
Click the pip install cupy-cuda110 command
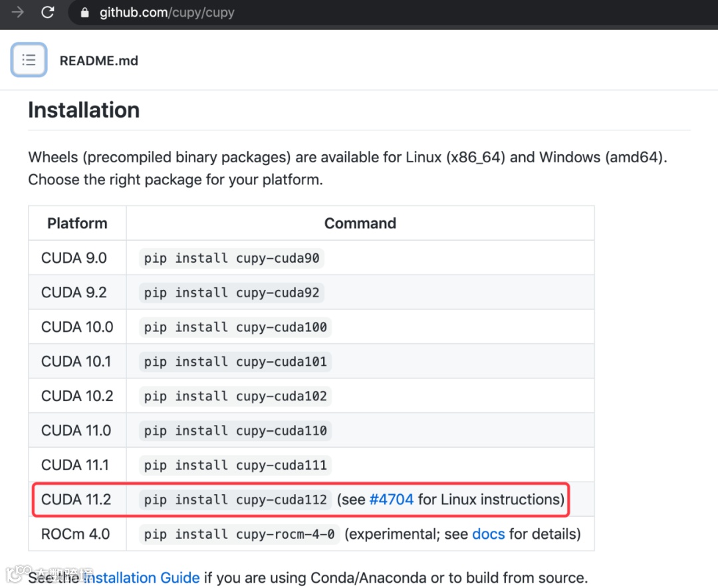235,431
